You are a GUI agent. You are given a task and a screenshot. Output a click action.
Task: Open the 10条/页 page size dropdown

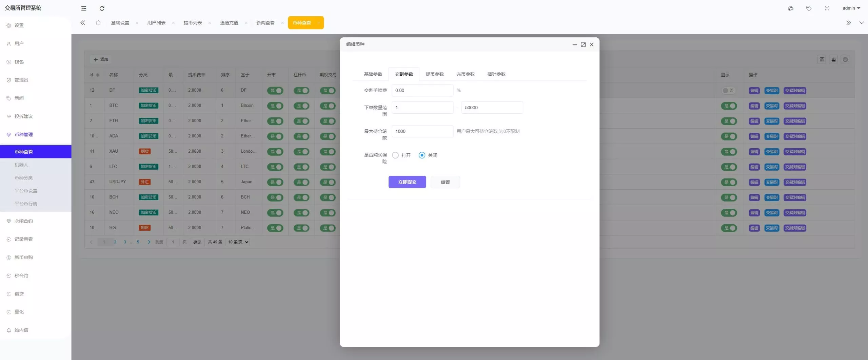pos(237,242)
